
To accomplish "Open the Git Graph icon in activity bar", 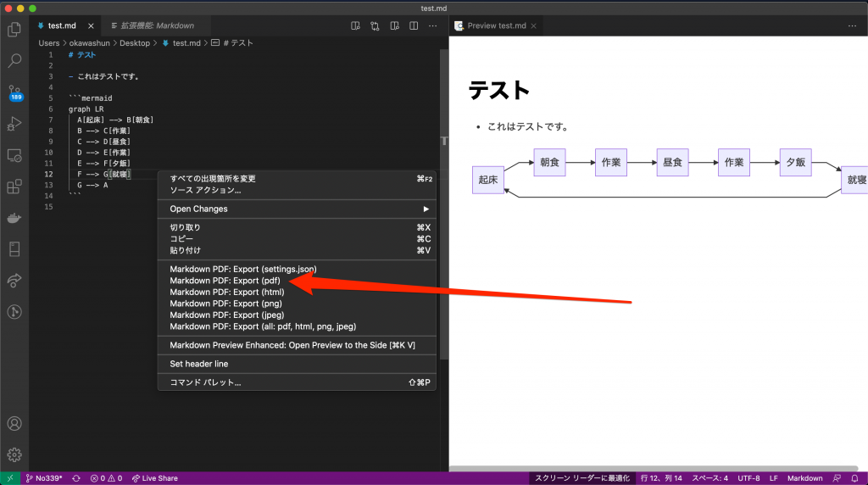I will click(14, 312).
